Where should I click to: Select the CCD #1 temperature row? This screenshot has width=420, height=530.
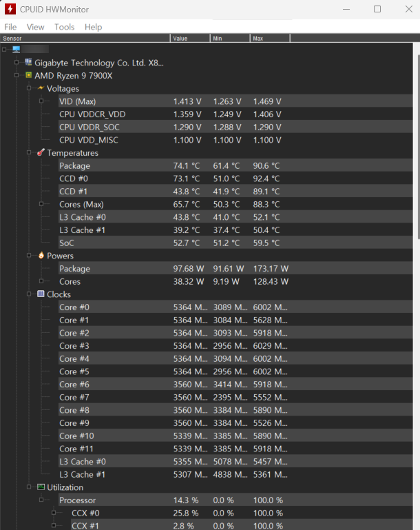pyautogui.click(x=235, y=192)
